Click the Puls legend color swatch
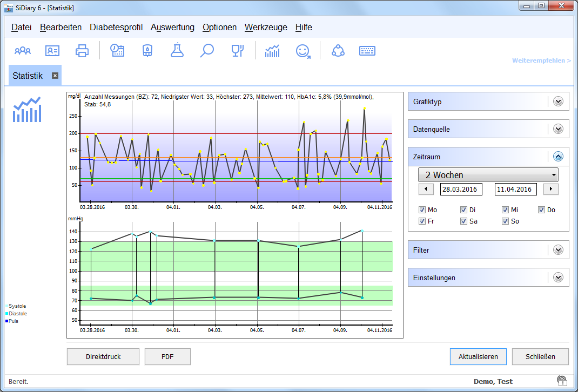 (7, 321)
